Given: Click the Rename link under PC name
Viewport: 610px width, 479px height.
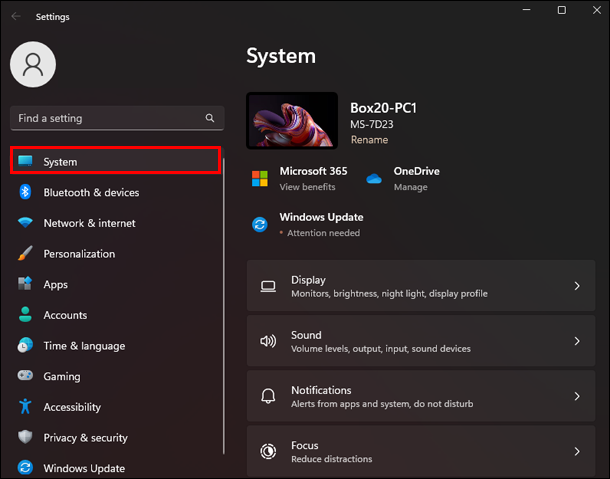Looking at the screenshot, I should pyautogui.click(x=369, y=140).
